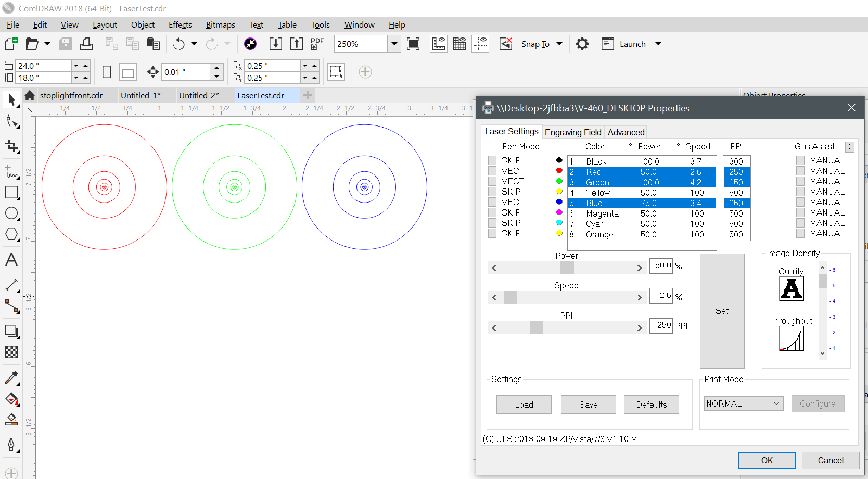Click the Import icon

point(276,44)
